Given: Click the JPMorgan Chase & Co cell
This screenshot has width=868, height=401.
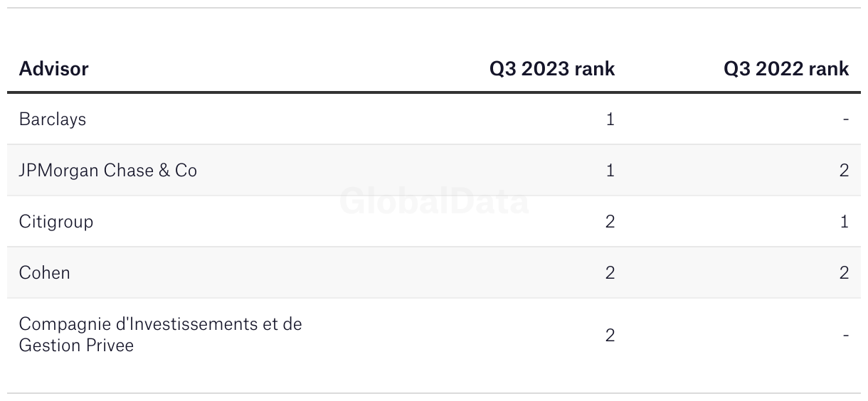Looking at the screenshot, I should click(108, 171).
